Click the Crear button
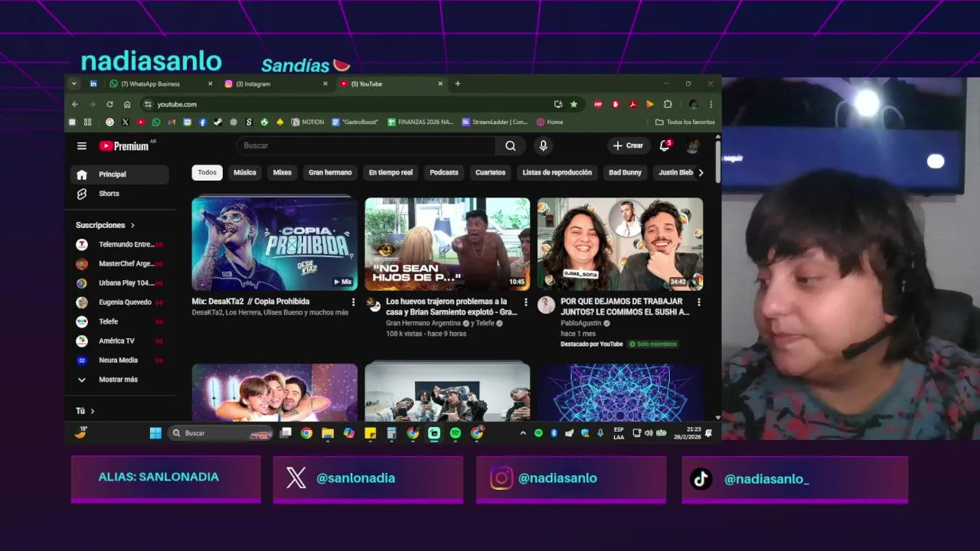The image size is (980, 551). [x=628, y=145]
